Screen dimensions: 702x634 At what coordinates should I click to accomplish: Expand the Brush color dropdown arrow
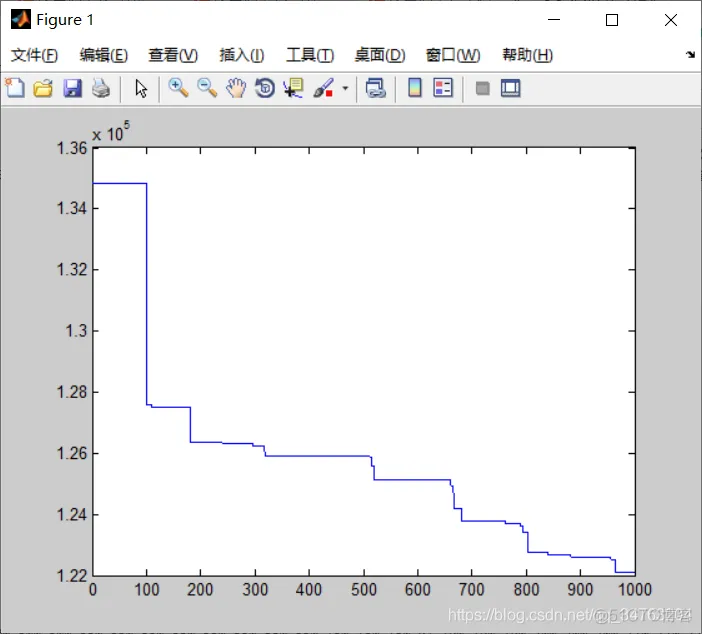(345, 88)
